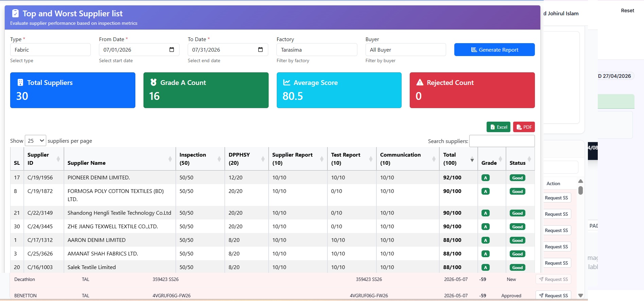
Task: Open the Factory filter showing Tarasima
Action: pos(317,50)
